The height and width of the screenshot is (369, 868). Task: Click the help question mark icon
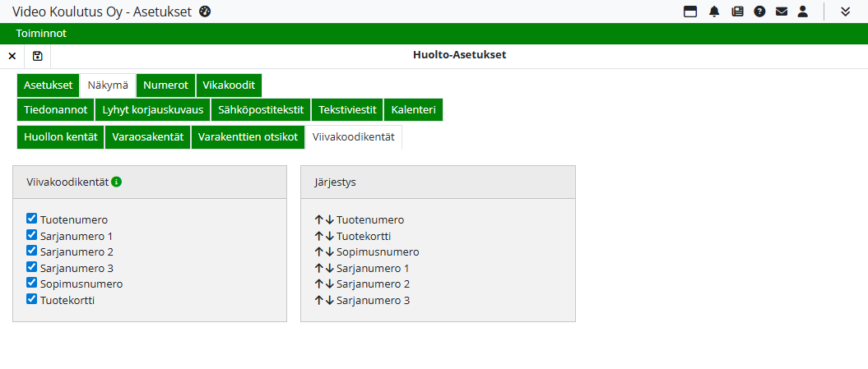[x=759, y=12]
